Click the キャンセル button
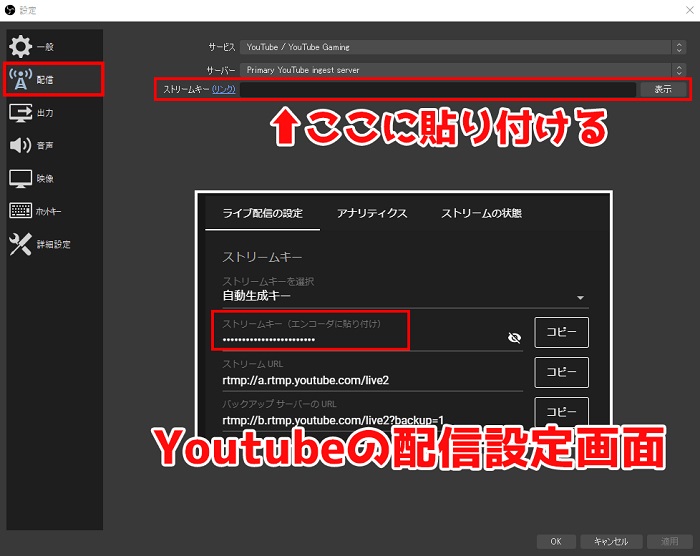700x556 pixels. 611,541
